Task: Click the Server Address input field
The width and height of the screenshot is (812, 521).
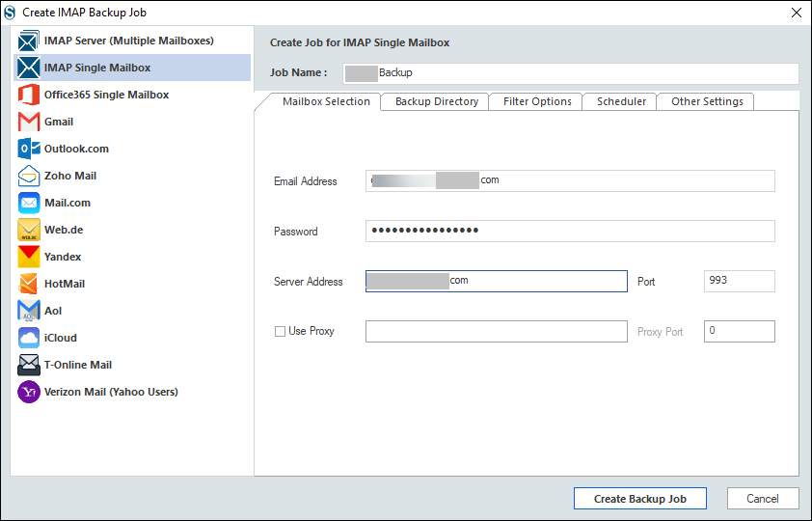Action: tap(496, 281)
